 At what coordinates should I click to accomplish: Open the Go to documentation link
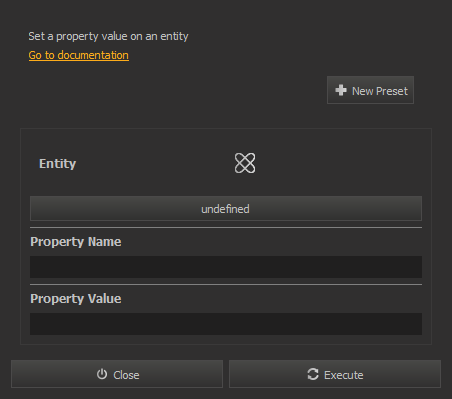click(79, 55)
